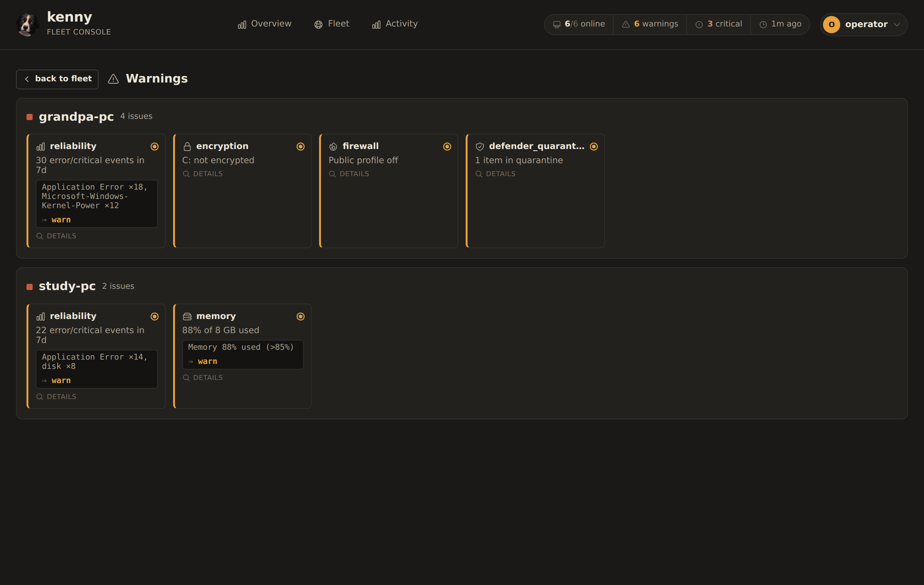Open the 3 critical status link

[x=718, y=24]
